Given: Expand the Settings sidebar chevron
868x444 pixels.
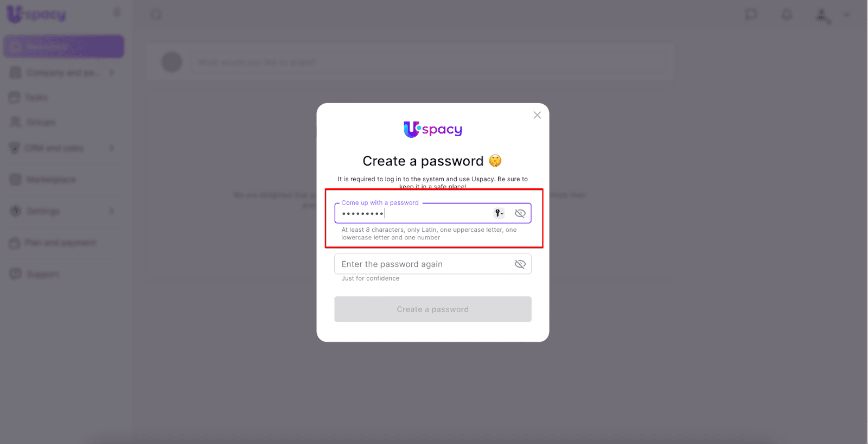Looking at the screenshot, I should pyautogui.click(x=112, y=211).
